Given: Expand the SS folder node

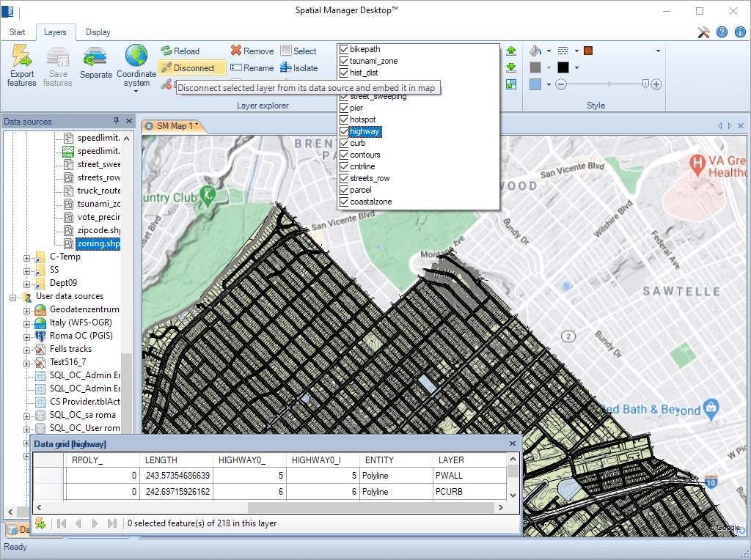Looking at the screenshot, I should (x=27, y=271).
